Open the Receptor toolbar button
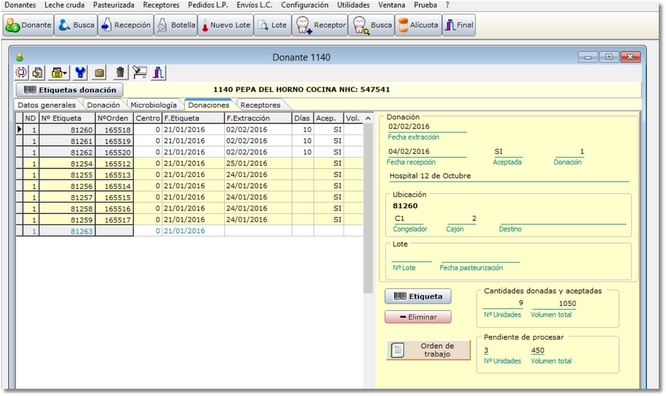This screenshot has height=396, width=666. (x=320, y=25)
